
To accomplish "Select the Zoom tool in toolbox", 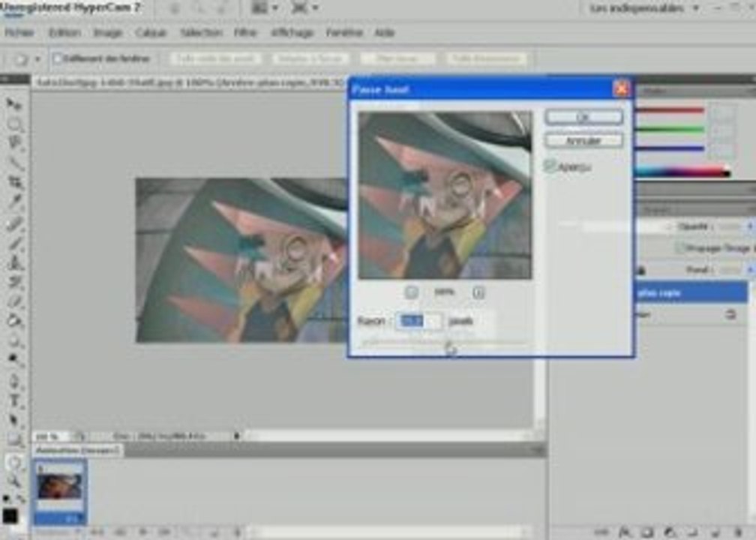I will pyautogui.click(x=14, y=481).
